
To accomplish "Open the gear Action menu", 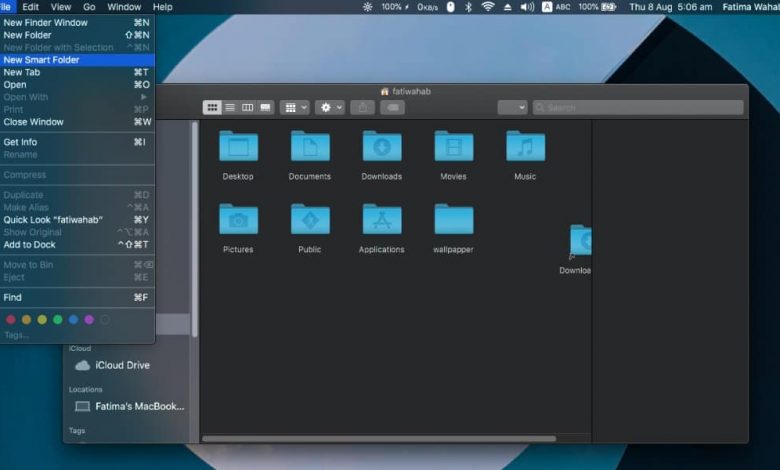I will tap(330, 107).
